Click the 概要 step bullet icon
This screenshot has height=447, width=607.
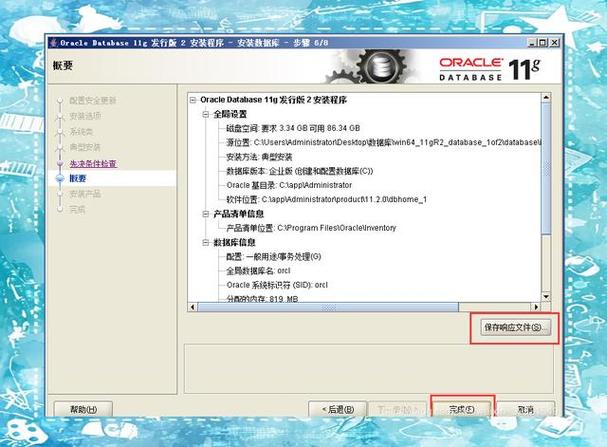(x=60, y=178)
